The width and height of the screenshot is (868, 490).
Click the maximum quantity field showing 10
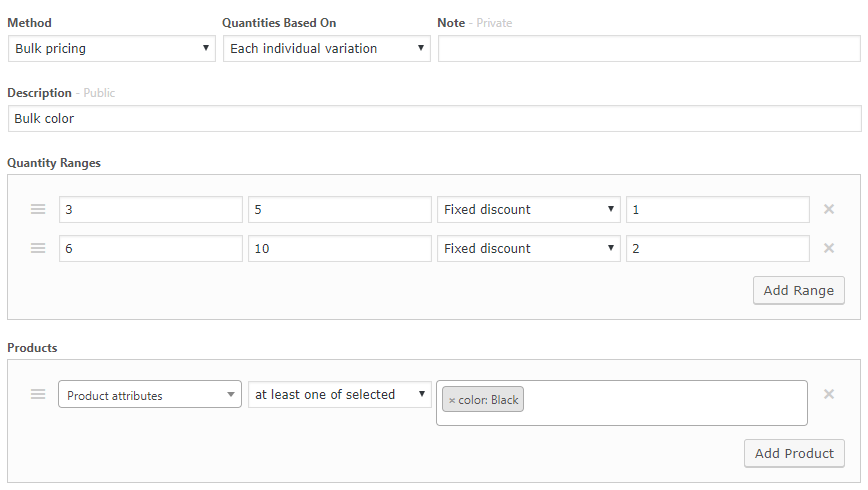340,248
